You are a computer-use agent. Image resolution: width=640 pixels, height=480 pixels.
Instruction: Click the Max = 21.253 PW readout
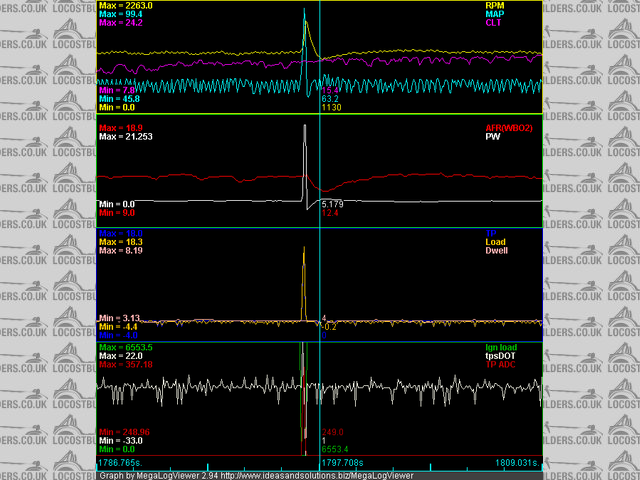(126, 136)
